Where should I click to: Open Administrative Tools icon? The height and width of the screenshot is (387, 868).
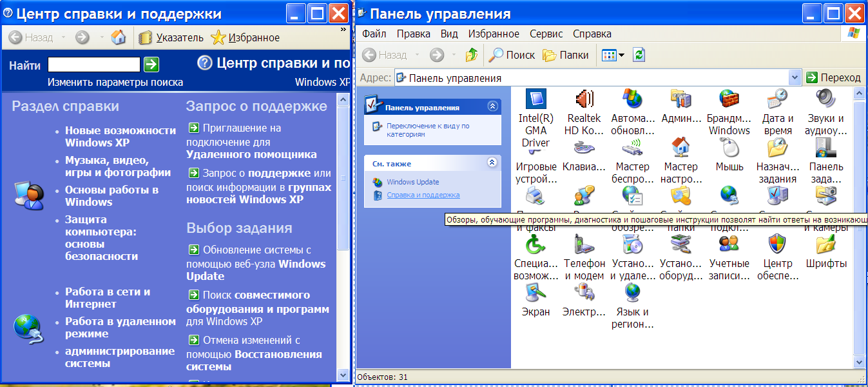click(681, 99)
